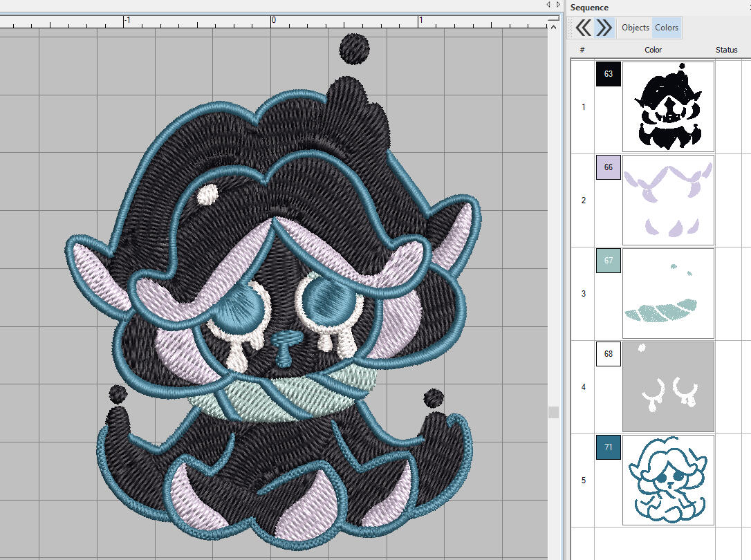Click the vertical scrollbar thumb of the canvas
The image size is (751, 560).
(x=553, y=412)
